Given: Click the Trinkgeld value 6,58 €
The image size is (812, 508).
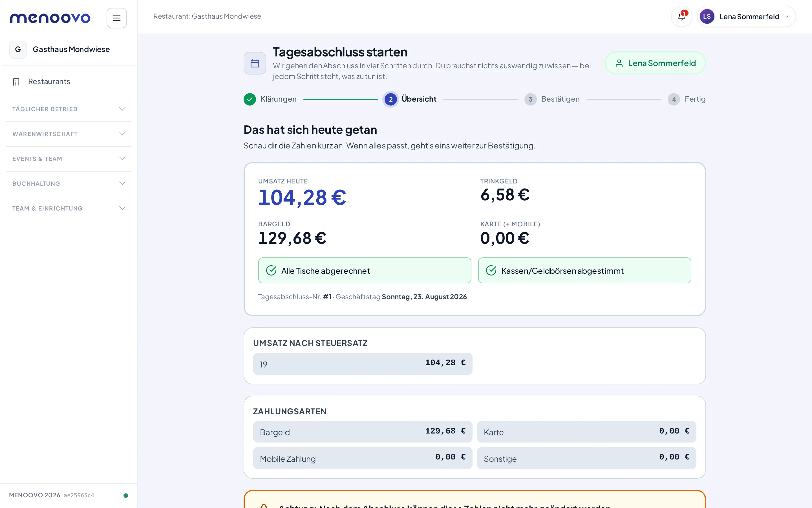Looking at the screenshot, I should (x=505, y=195).
